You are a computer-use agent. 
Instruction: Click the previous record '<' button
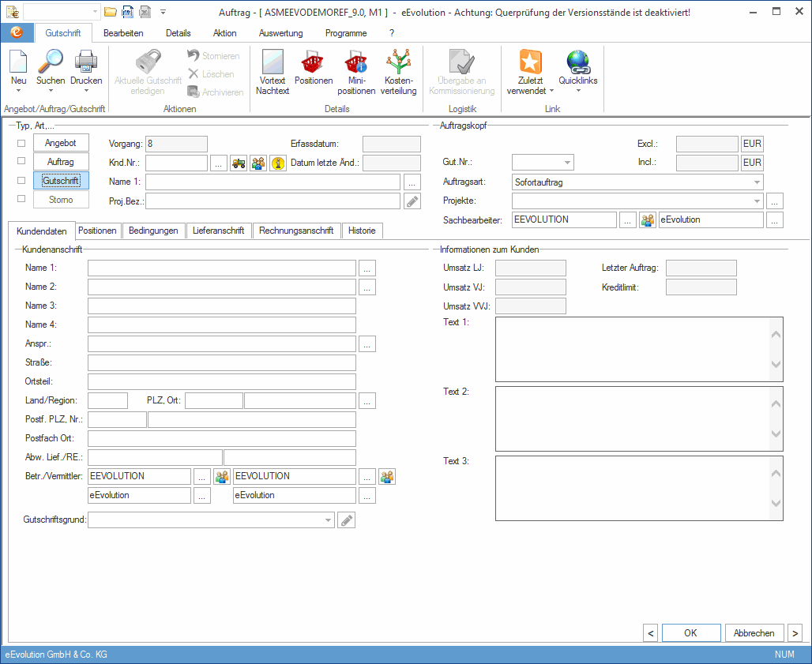coord(651,633)
